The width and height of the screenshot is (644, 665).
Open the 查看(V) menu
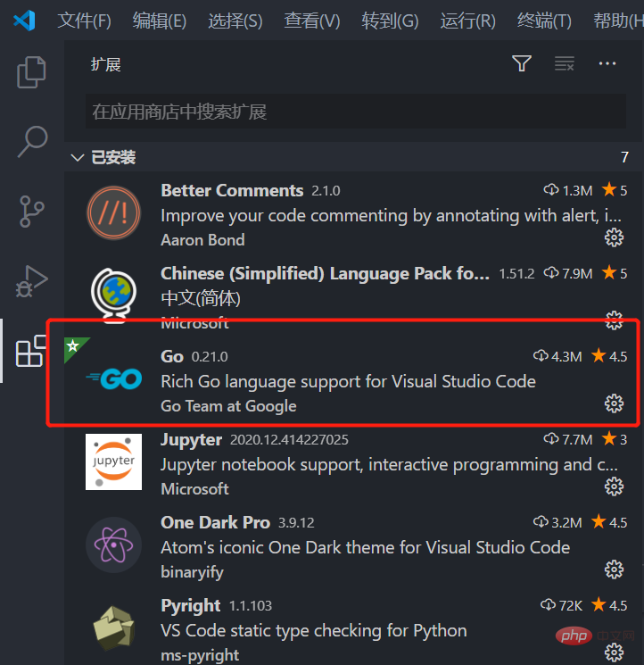[x=312, y=21]
